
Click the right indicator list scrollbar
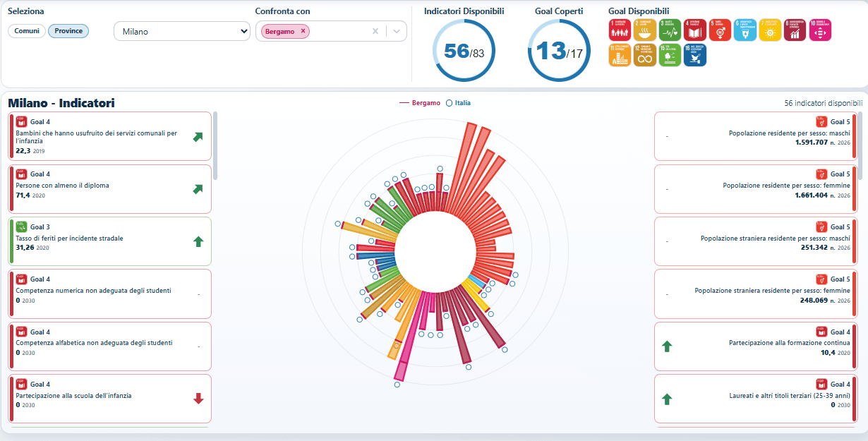pyautogui.click(x=860, y=145)
